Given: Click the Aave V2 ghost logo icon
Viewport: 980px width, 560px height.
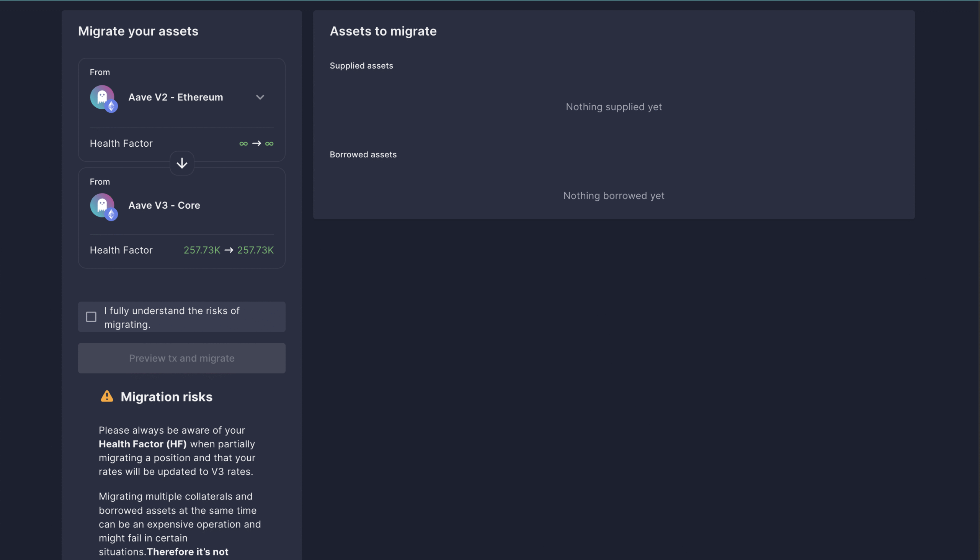Looking at the screenshot, I should (101, 96).
